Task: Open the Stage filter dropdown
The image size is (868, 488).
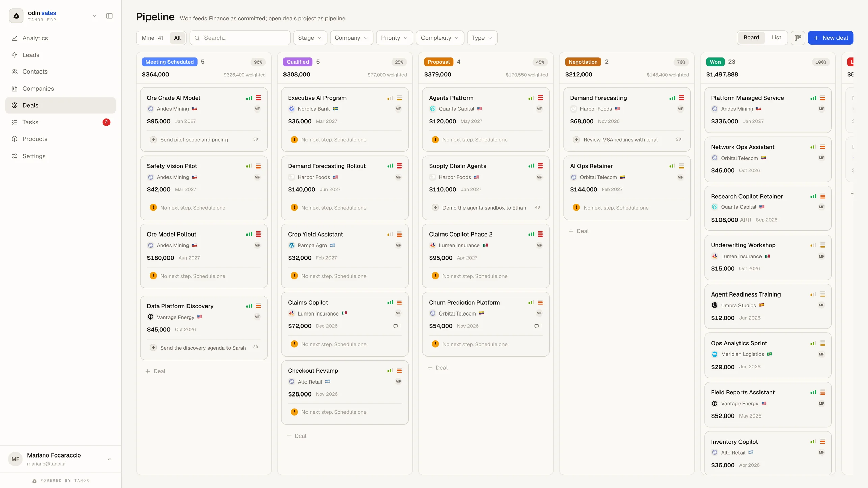Action: 310,38
